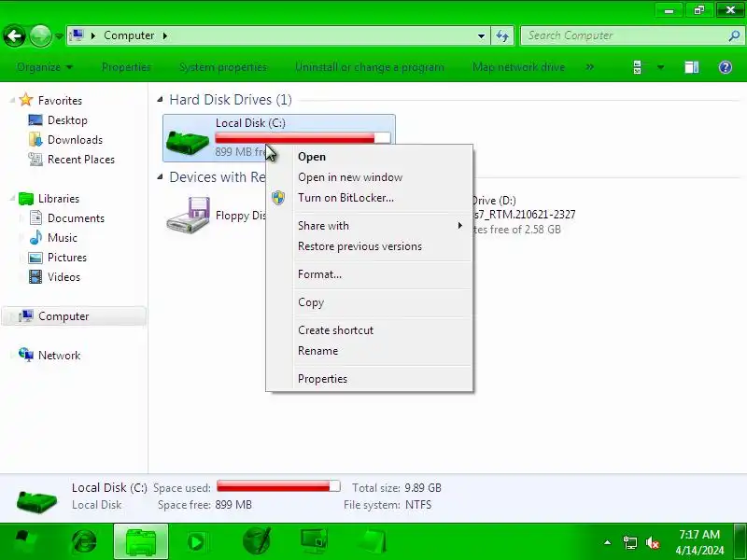This screenshot has height=560, width=747.
Task: Choose Copy from context menu
Action: pos(369,302)
